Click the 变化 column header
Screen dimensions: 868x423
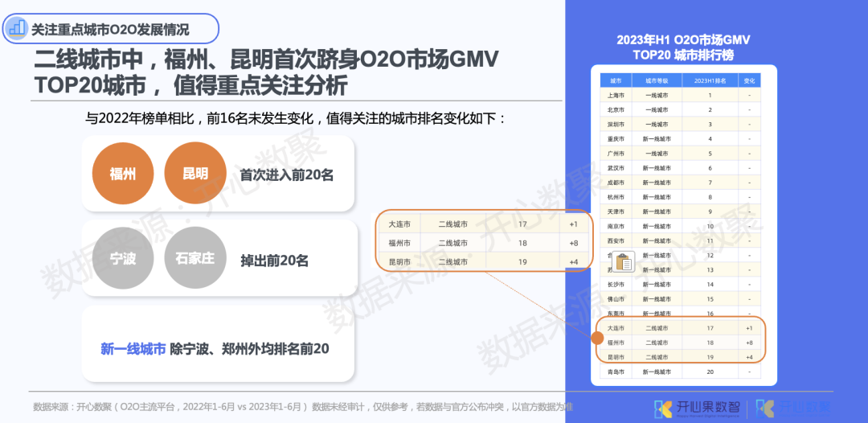(x=749, y=81)
